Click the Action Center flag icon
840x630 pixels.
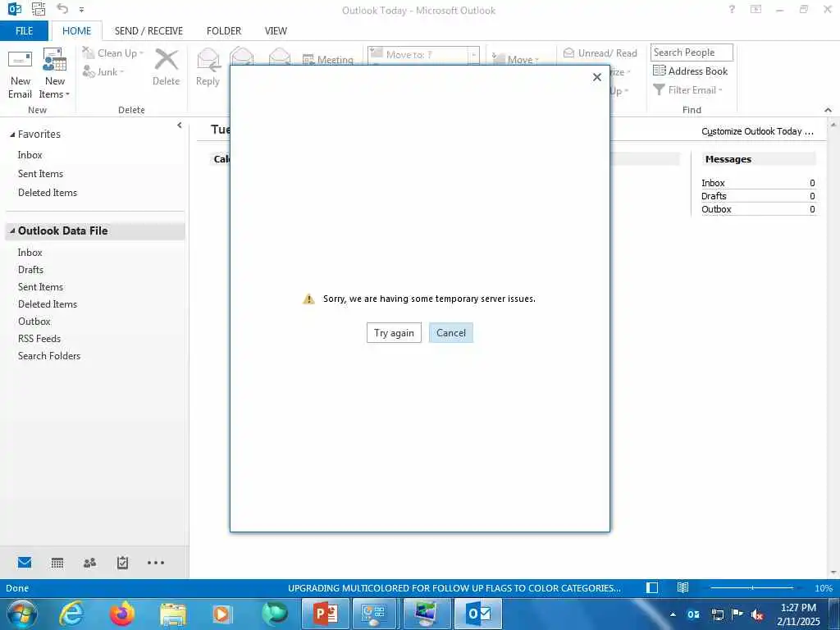[x=737, y=614]
